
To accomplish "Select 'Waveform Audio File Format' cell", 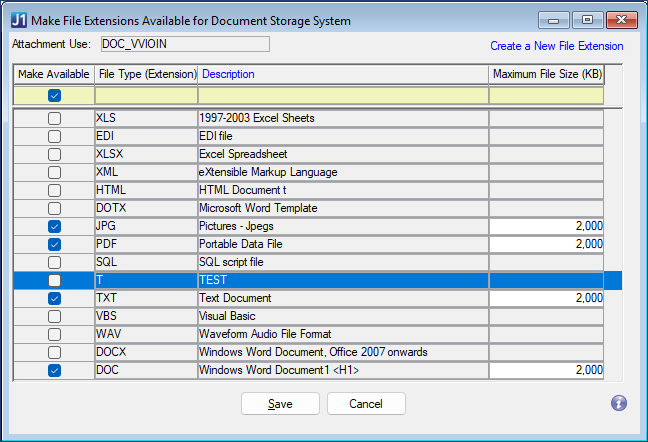I will [343, 334].
